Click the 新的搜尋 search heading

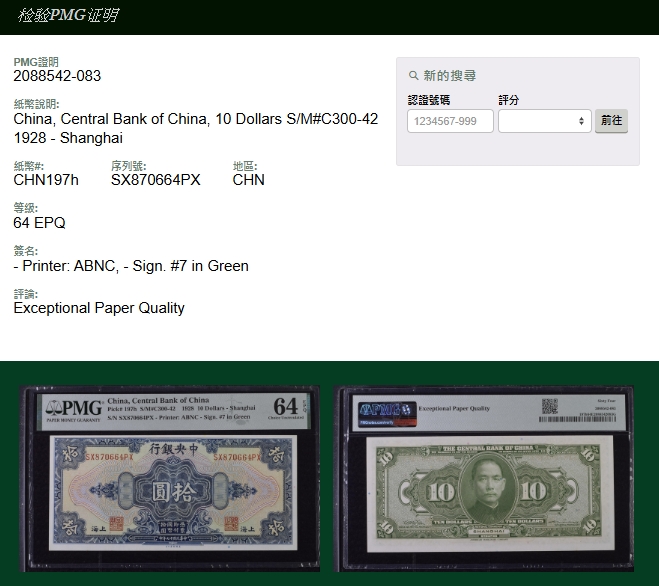[x=449, y=76]
